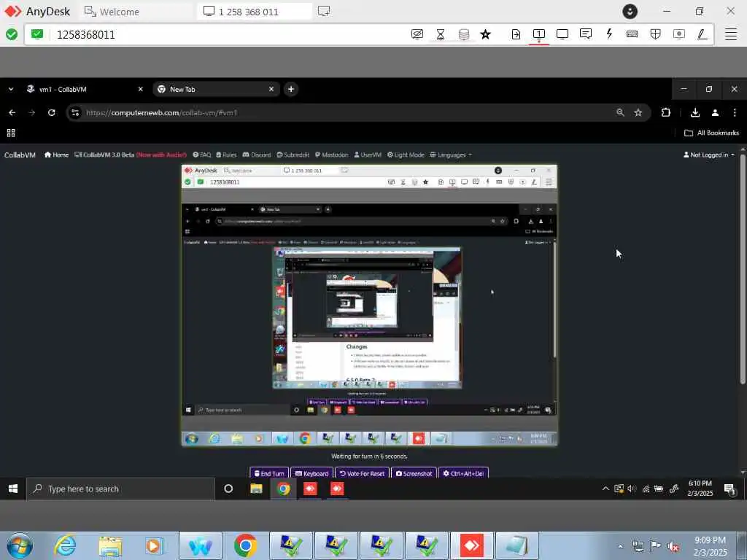Open Chrome's tab search chevron
Screen dimensions: 747x560
click(x=11, y=89)
